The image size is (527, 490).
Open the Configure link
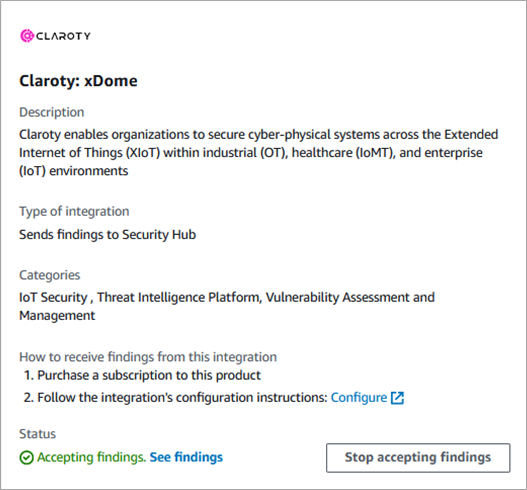pyautogui.click(x=359, y=398)
